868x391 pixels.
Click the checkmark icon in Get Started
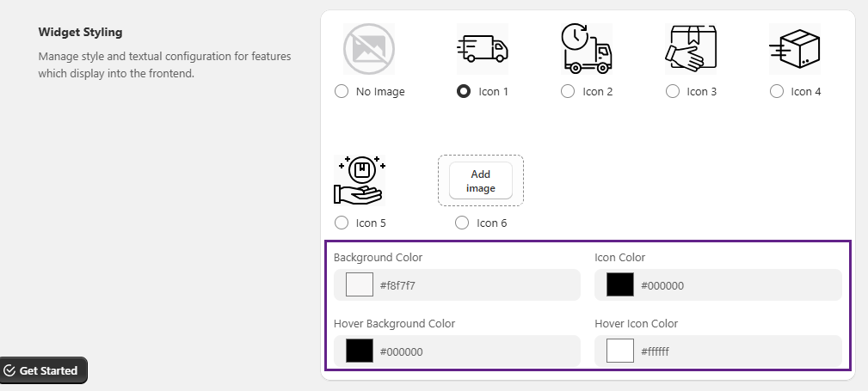click(x=10, y=370)
